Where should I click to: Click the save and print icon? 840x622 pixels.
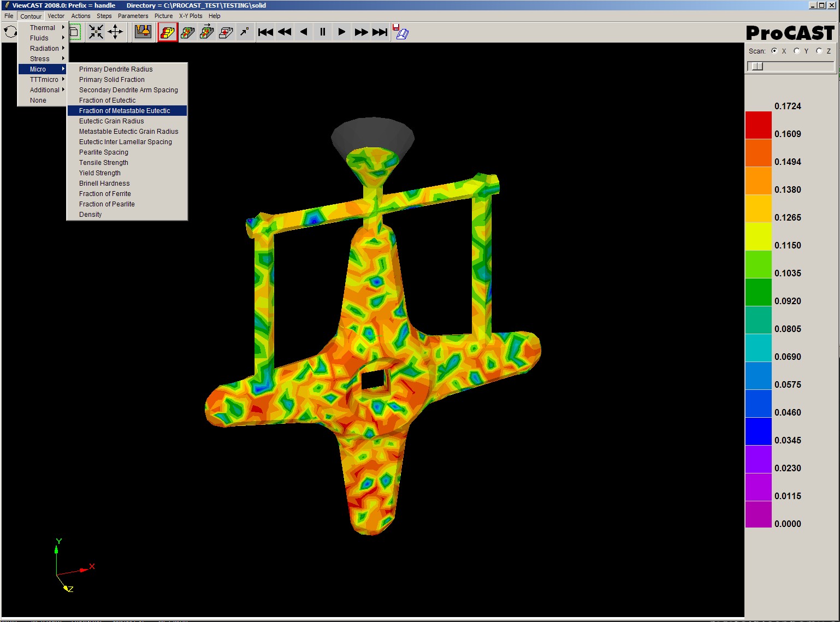(x=400, y=32)
